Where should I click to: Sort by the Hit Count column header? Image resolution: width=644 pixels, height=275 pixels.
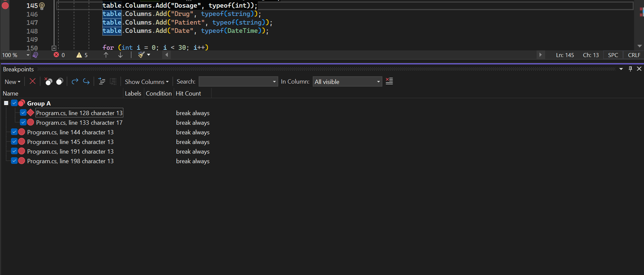click(x=188, y=94)
